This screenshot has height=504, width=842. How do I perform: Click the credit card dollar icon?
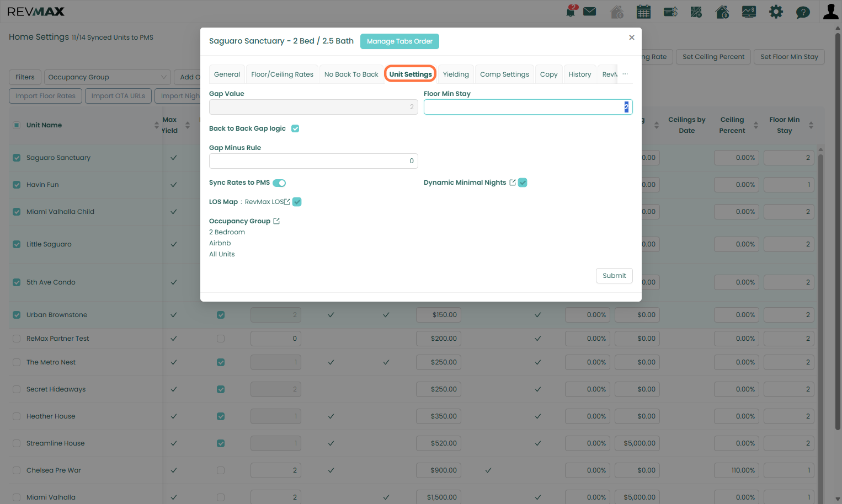[670, 12]
